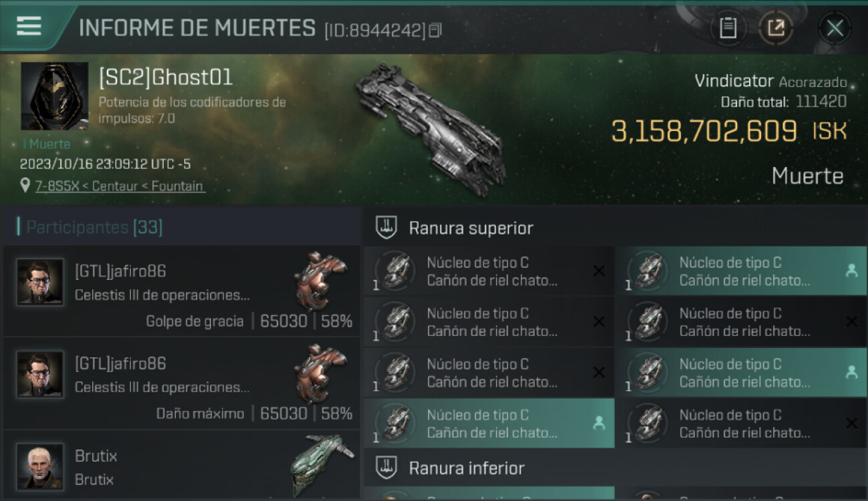Copy the kill report ID icon
The image size is (868, 501).
click(435, 30)
